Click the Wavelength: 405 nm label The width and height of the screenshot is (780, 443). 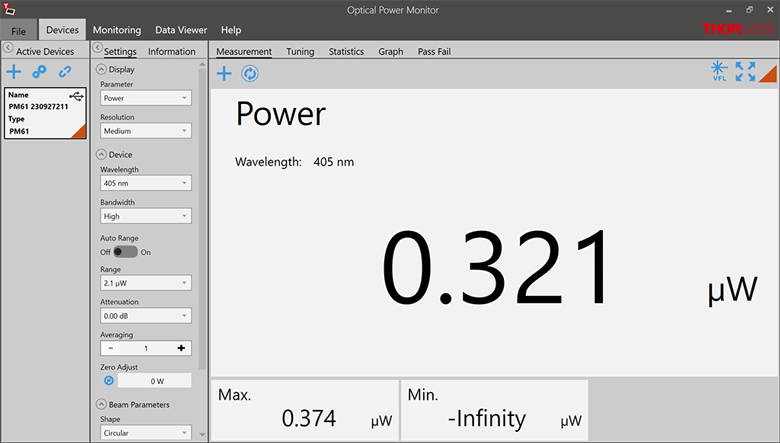pyautogui.click(x=294, y=162)
